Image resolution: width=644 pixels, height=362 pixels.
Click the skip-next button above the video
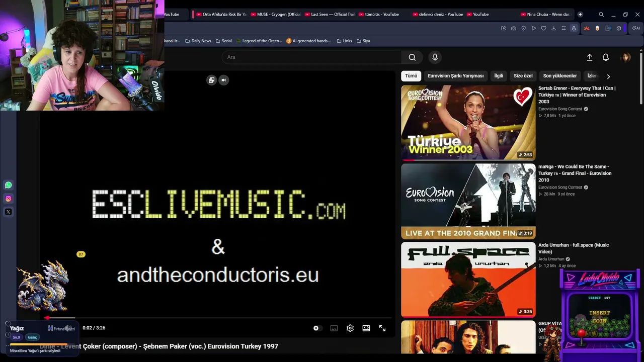223,80
